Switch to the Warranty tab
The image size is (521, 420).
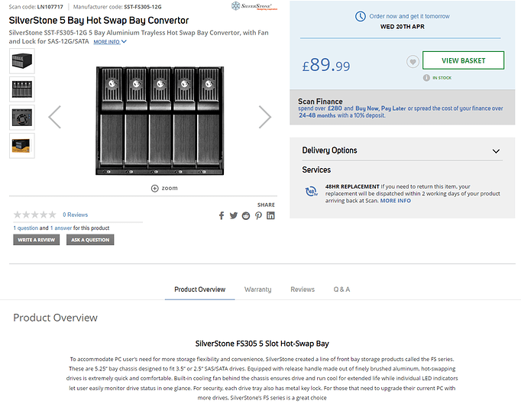(257, 289)
